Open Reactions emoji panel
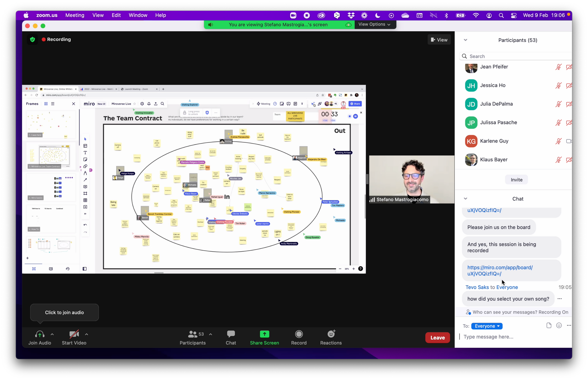This screenshot has width=588, height=380. click(331, 334)
